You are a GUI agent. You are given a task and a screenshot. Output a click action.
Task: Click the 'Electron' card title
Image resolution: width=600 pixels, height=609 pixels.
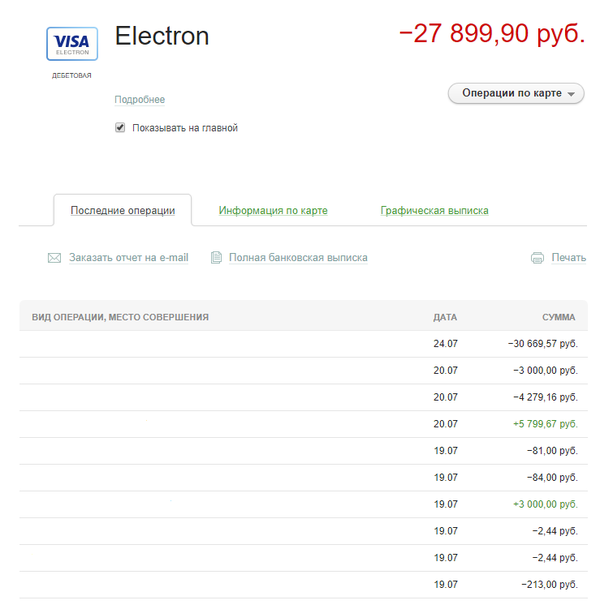pyautogui.click(x=162, y=36)
